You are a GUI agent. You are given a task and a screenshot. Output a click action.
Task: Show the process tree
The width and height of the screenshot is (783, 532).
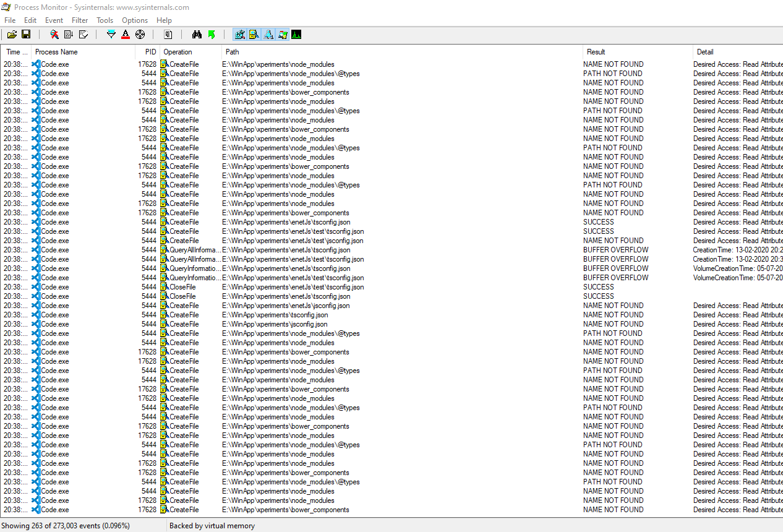pos(168,34)
